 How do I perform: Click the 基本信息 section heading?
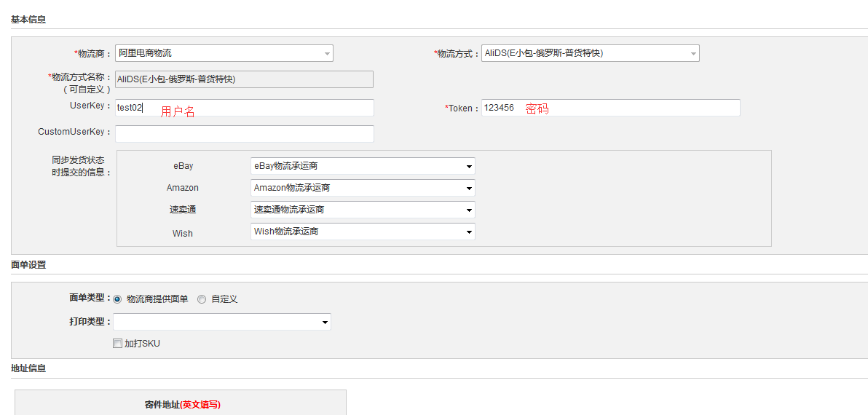click(28, 20)
